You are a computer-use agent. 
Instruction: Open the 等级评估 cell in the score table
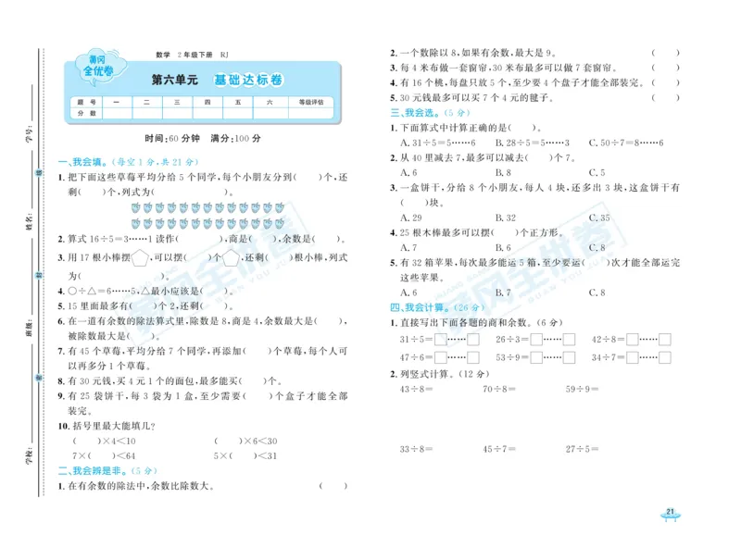pyautogui.click(x=308, y=101)
